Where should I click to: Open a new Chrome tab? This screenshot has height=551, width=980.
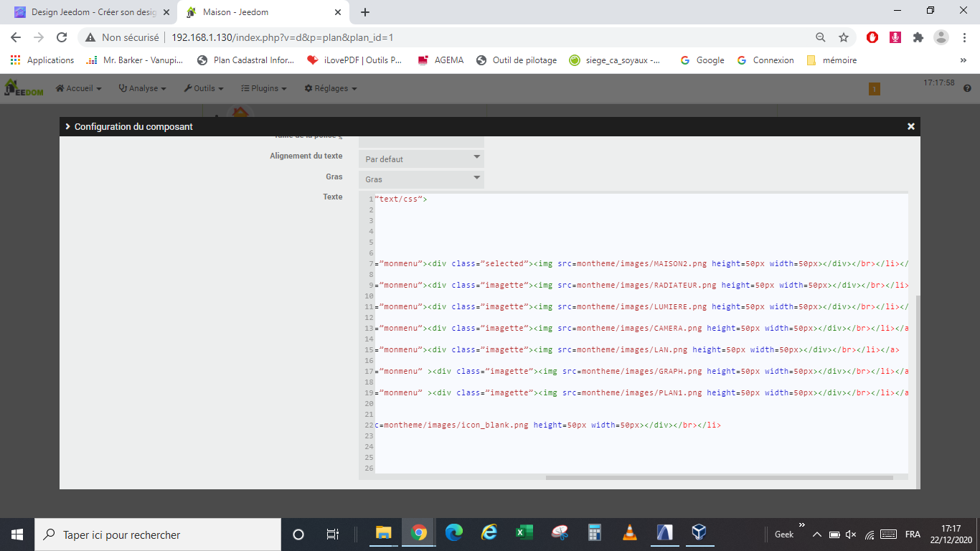pyautogui.click(x=365, y=12)
